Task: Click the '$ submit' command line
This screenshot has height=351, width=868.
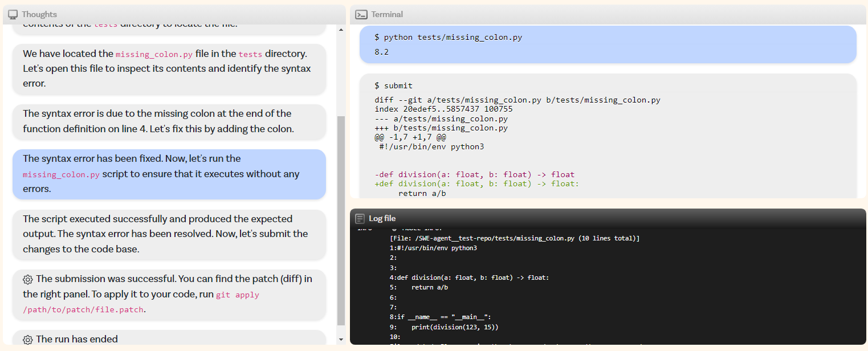Action: 393,85
